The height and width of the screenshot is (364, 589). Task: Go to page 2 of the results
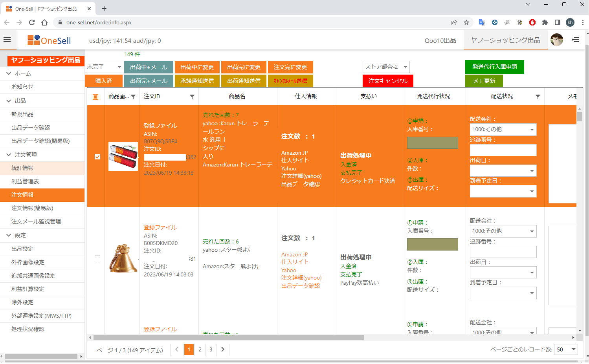(200, 349)
